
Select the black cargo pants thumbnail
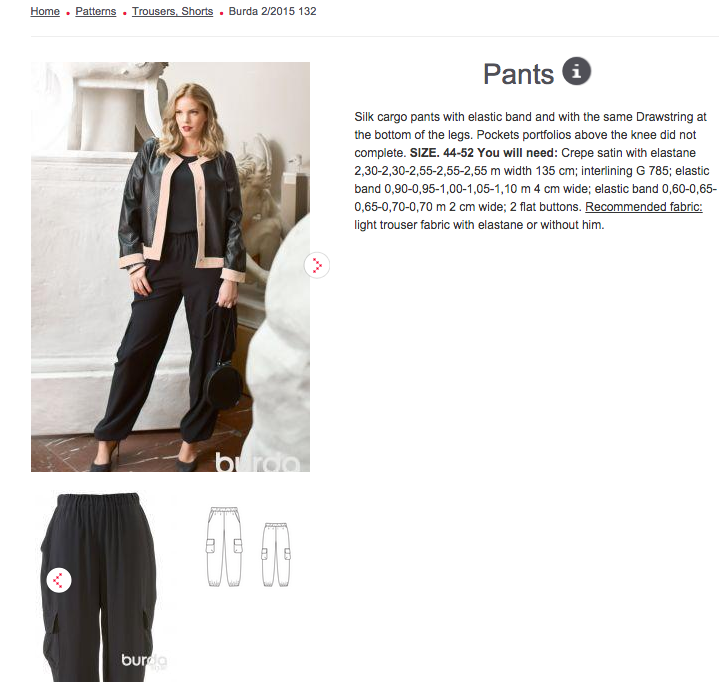(101, 587)
